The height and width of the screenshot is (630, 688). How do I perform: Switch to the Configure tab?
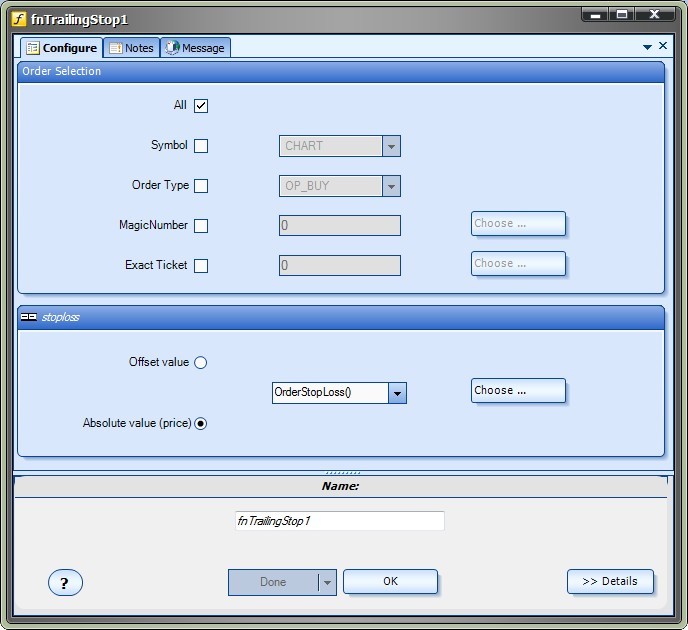[61, 48]
